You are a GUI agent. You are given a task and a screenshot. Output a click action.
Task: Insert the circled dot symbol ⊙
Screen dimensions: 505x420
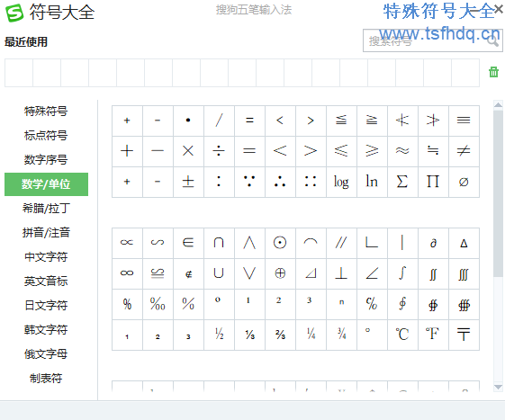point(280,243)
